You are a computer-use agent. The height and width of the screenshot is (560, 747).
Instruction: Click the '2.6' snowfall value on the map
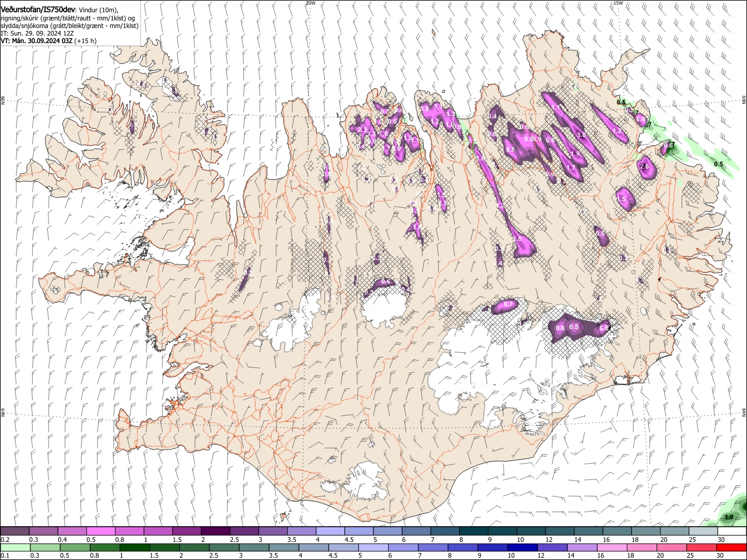[645, 167]
